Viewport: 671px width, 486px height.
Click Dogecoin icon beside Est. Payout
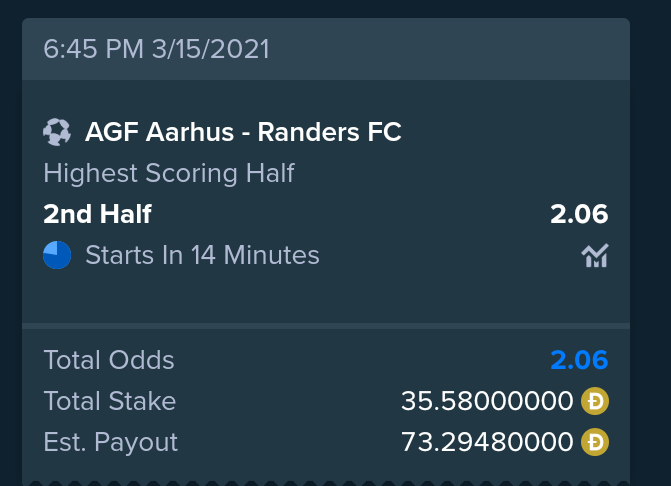[595, 442]
